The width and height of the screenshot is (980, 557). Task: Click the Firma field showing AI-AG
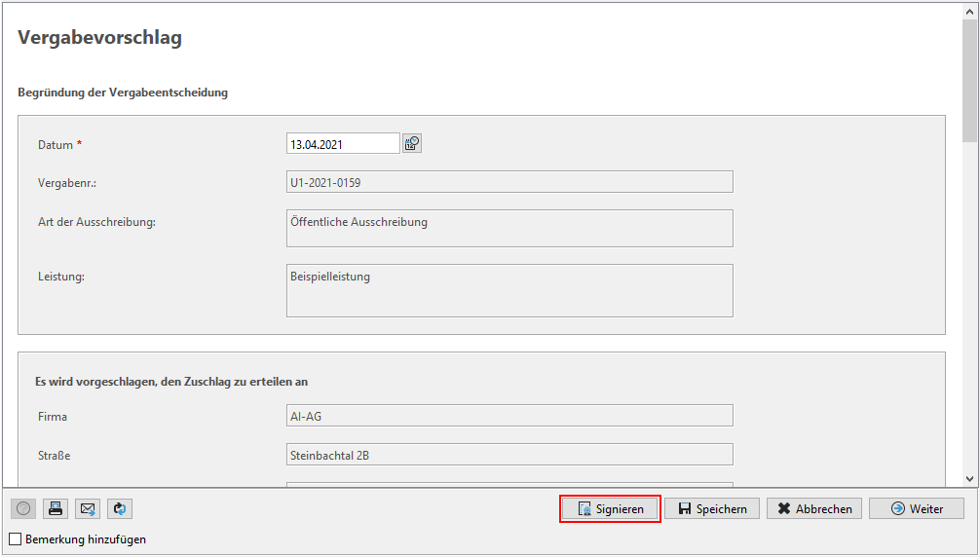[509, 415]
